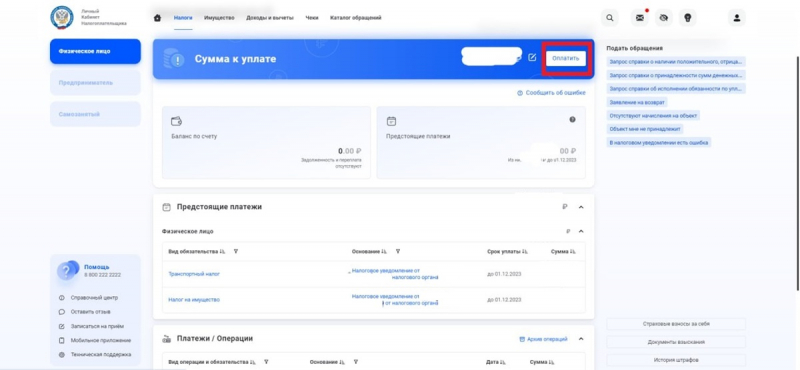Open the Чеки tab
This screenshot has height=370, width=800.
312,18
